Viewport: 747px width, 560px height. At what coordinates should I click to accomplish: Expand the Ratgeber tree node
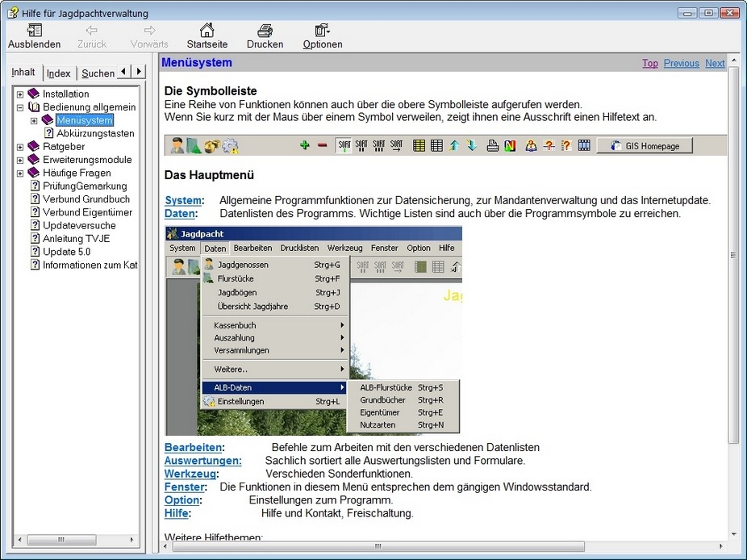click(x=20, y=147)
